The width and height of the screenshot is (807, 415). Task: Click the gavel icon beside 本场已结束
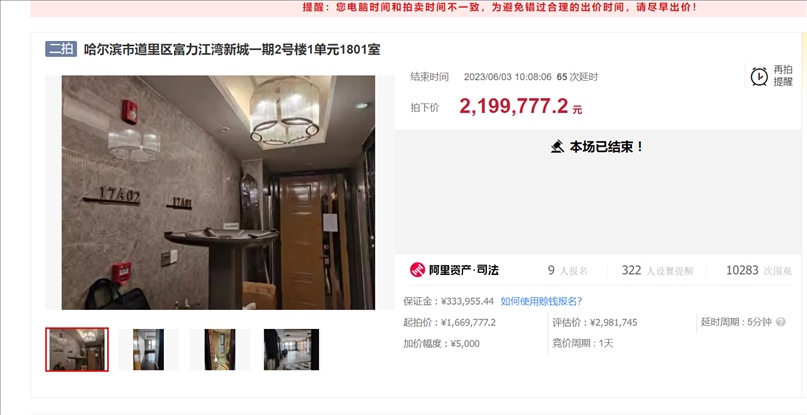[557, 147]
